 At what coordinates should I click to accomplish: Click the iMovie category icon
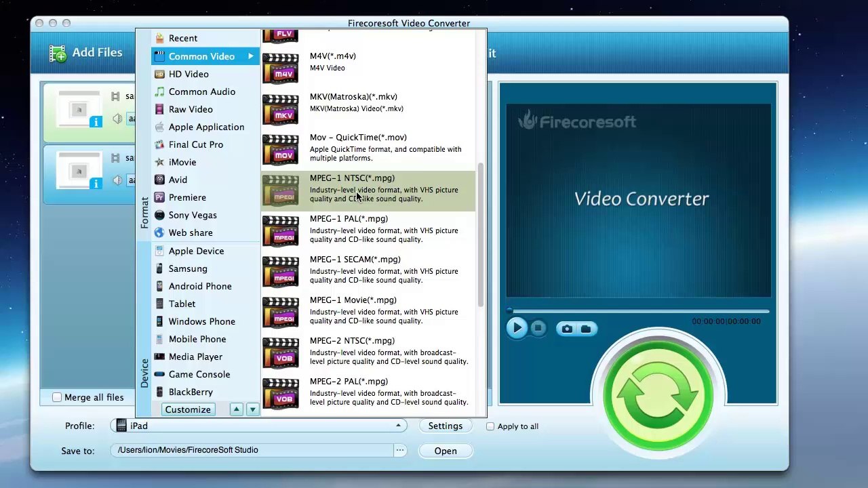[x=159, y=162]
